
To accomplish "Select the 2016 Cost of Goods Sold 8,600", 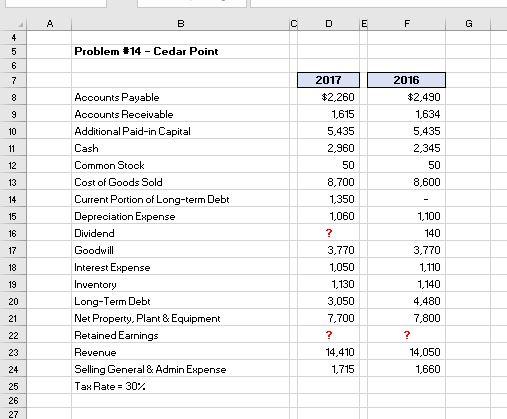I will point(406,182).
